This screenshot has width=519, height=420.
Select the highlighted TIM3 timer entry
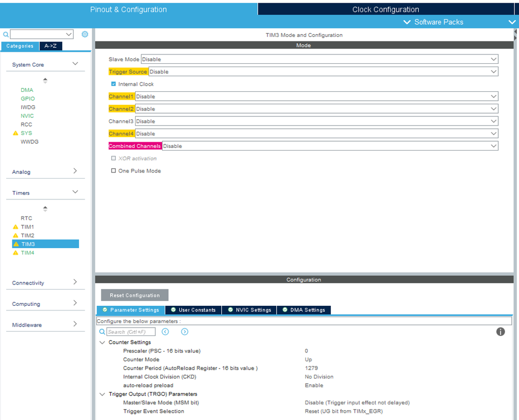tap(45, 244)
